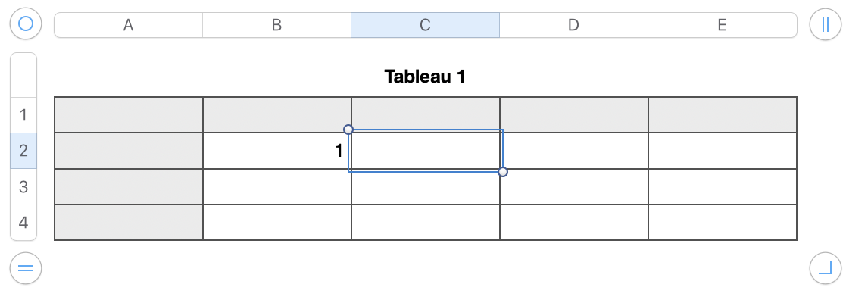
Task: Select cell B2 containing the value 1
Action: coord(276,151)
